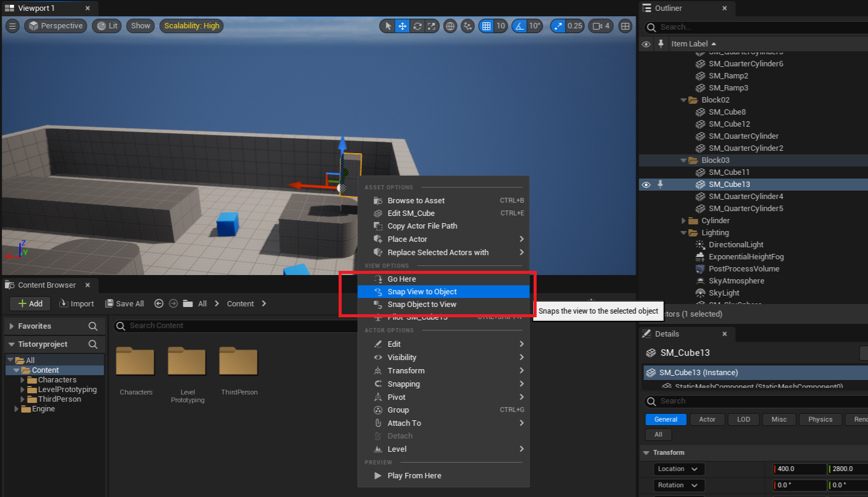The width and height of the screenshot is (868, 497).
Task: Select the Physics filter in Details
Action: pos(820,419)
